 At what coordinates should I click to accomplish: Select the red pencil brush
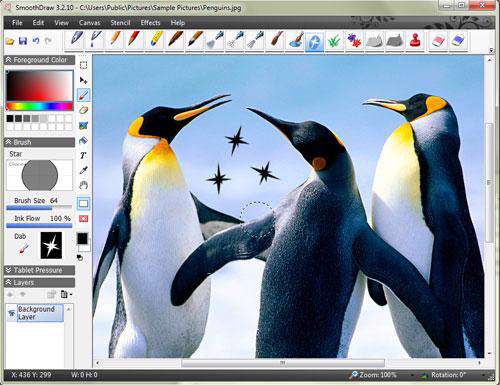point(135,41)
